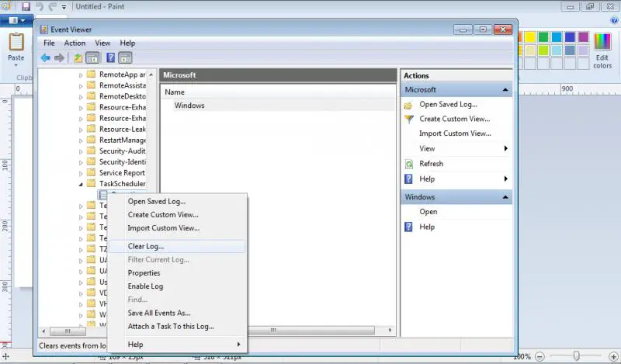
Task: Click the Undo arrow in Paint title bar
Action: point(40,6)
